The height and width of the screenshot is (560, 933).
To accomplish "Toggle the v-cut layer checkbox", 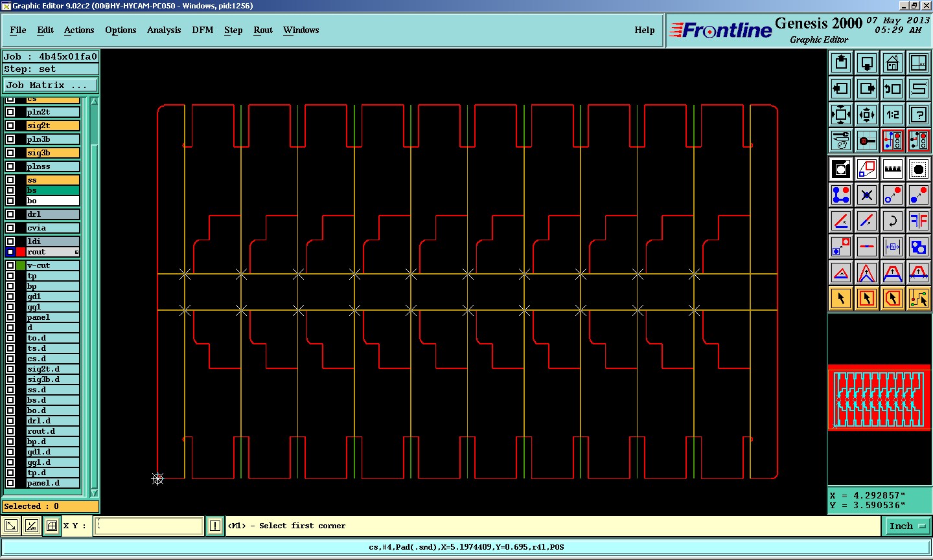I will [10, 265].
